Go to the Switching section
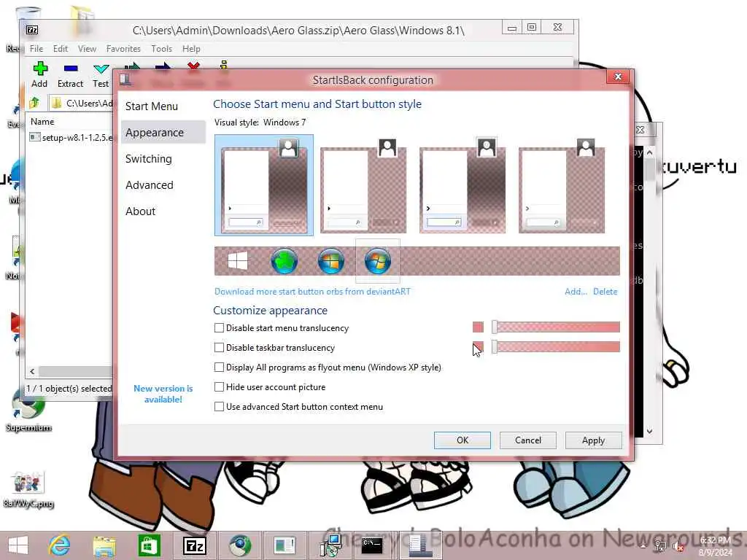 [149, 158]
